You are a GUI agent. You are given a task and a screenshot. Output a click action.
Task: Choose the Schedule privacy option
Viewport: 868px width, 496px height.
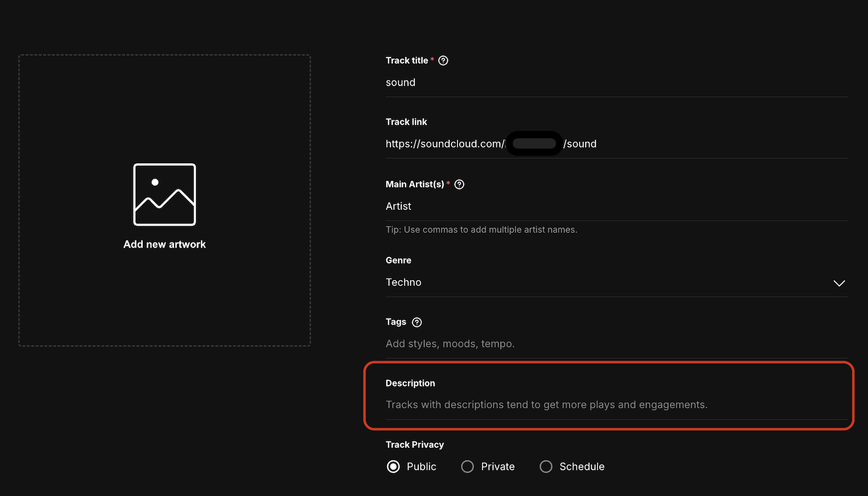[546, 467]
